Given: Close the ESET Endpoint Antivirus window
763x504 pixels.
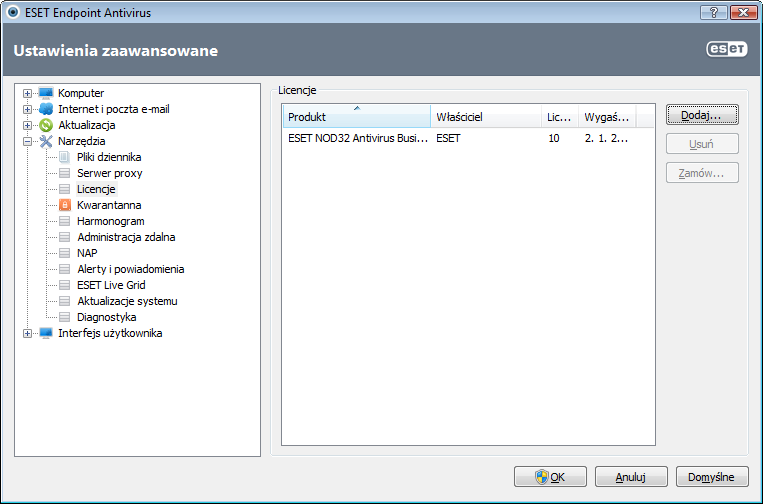Looking at the screenshot, I should pos(743,12).
